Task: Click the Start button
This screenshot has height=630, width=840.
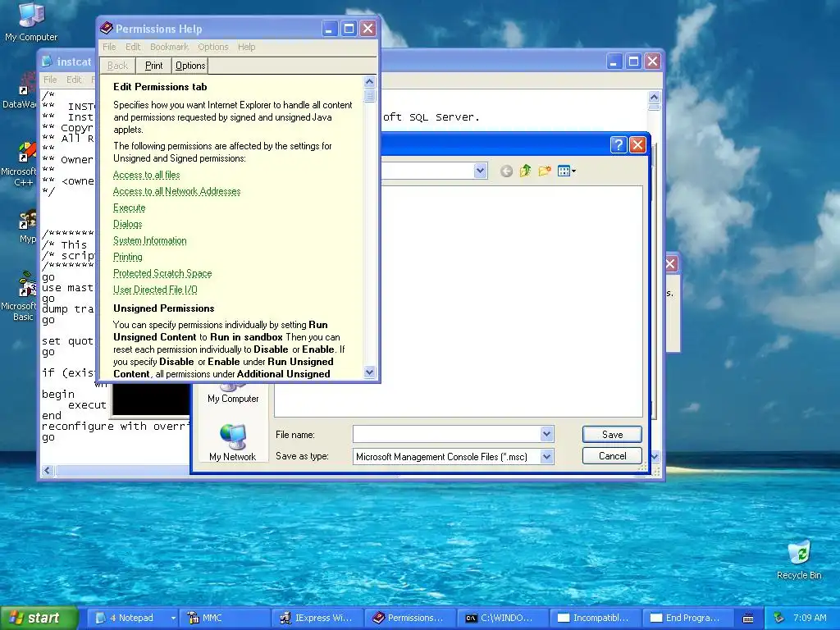Action: pos(38,618)
